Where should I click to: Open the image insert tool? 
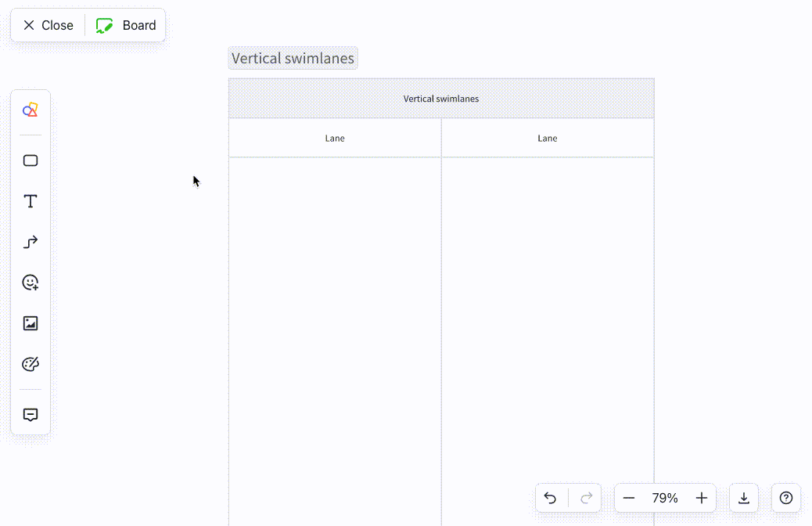(x=30, y=323)
